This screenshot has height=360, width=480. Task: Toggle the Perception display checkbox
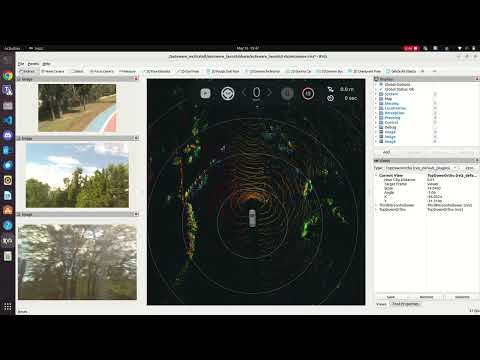pyautogui.click(x=435, y=113)
